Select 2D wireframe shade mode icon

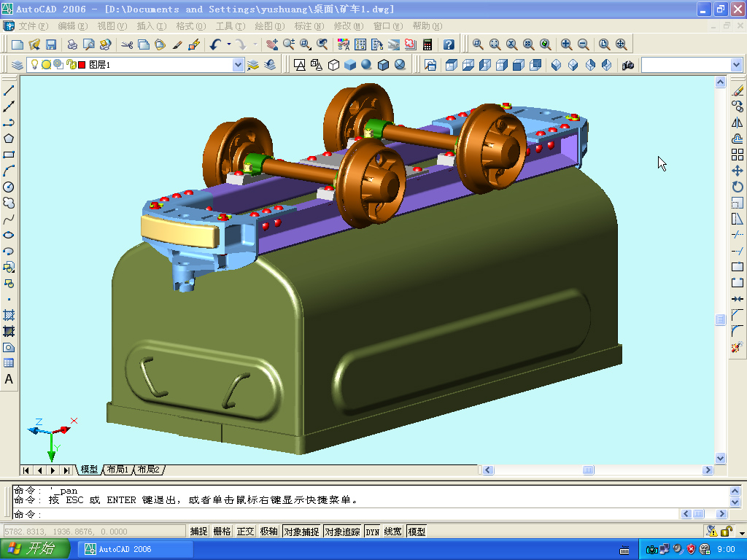coord(300,65)
